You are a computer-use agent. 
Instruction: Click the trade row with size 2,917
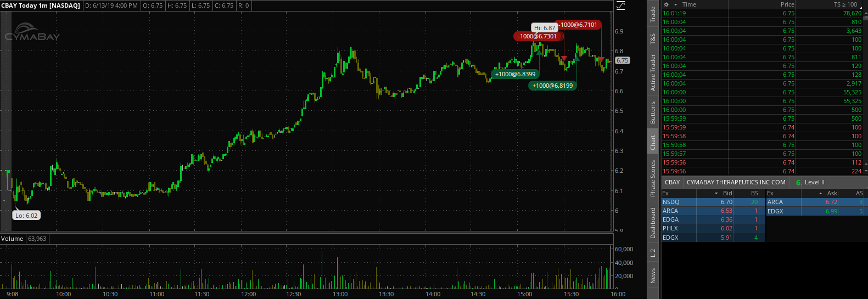pos(762,83)
